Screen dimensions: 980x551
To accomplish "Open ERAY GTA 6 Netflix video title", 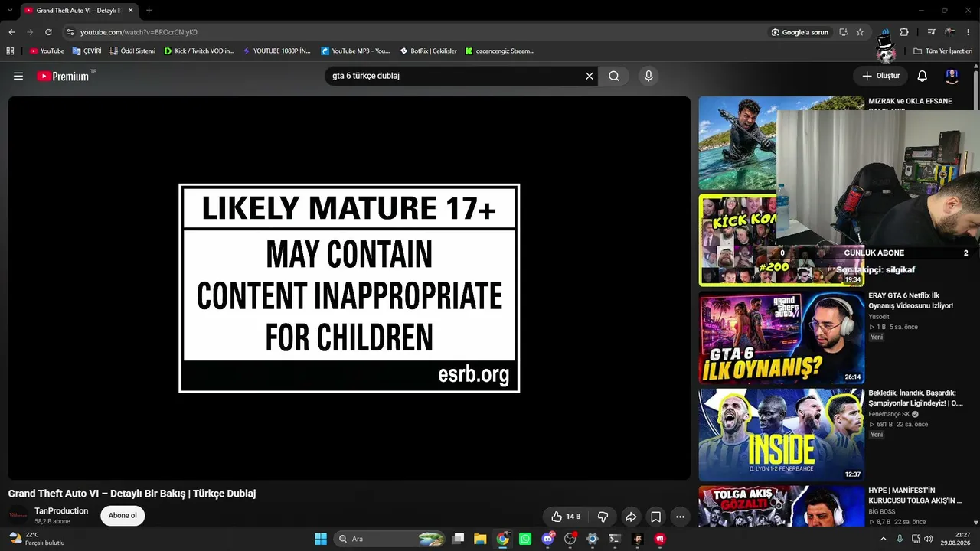I will pos(910,301).
